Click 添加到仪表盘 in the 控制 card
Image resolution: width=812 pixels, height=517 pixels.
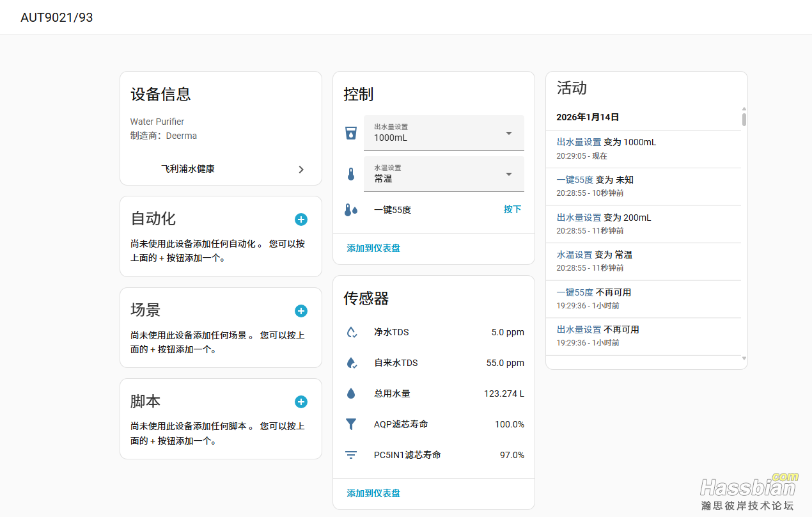click(x=373, y=248)
